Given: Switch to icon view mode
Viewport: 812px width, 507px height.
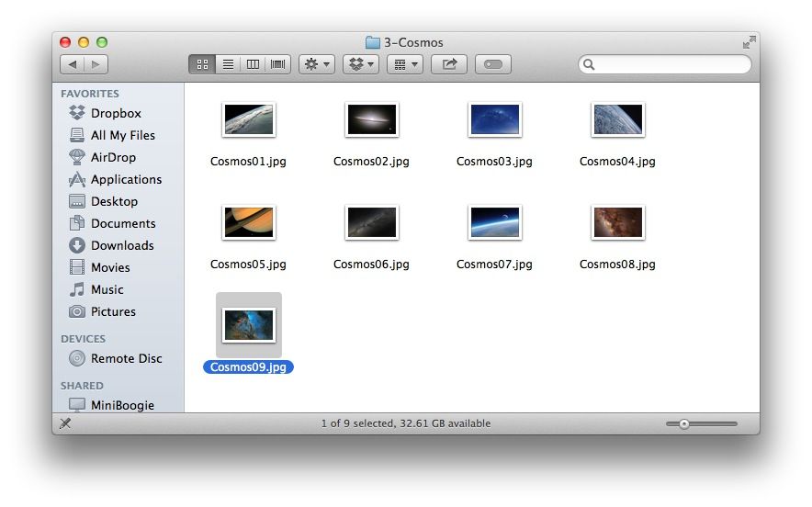Looking at the screenshot, I should click(x=202, y=64).
